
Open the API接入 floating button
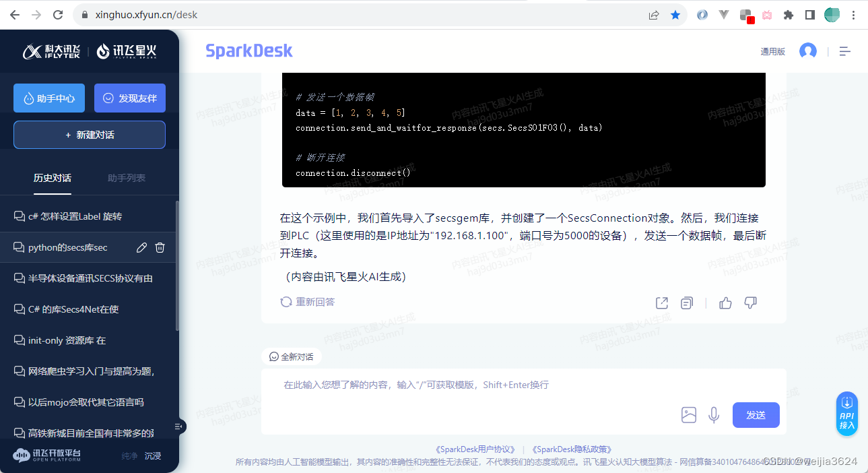point(847,413)
